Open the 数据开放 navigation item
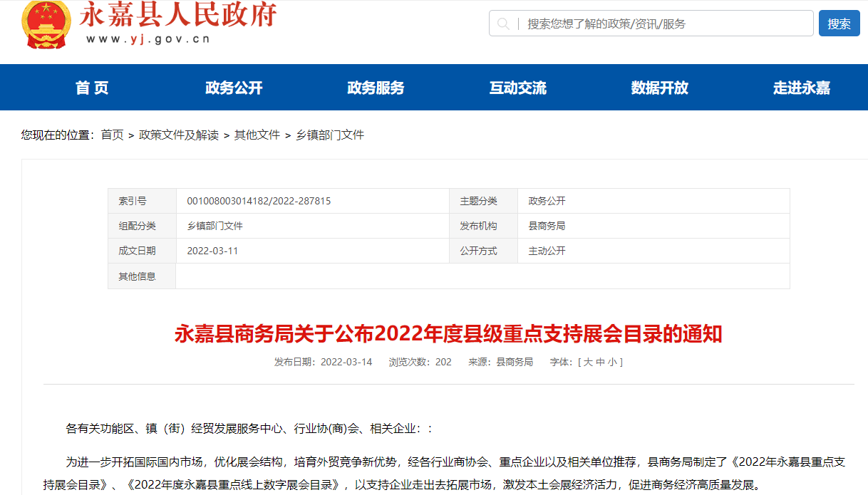Screen dimensions: 868x495 pyautogui.click(x=659, y=88)
